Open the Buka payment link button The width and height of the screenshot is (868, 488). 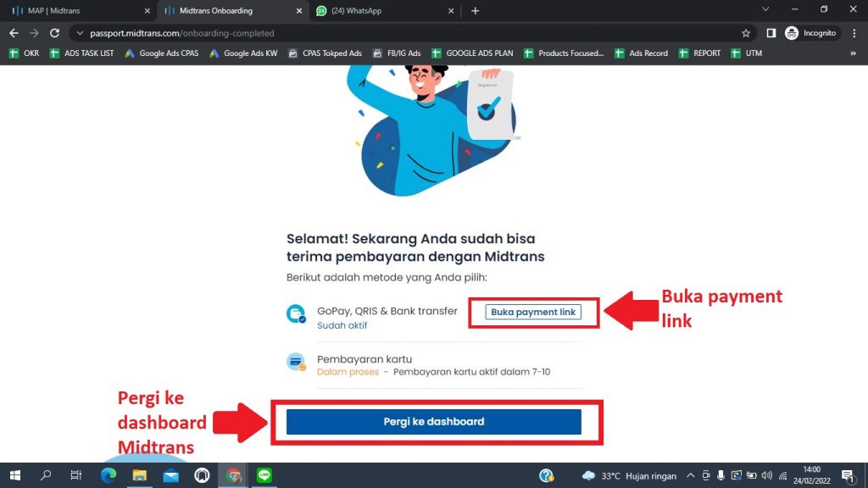tap(533, 312)
